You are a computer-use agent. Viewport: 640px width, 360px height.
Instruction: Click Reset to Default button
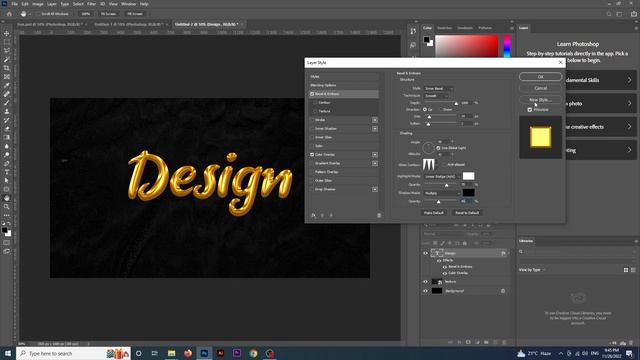(x=467, y=213)
